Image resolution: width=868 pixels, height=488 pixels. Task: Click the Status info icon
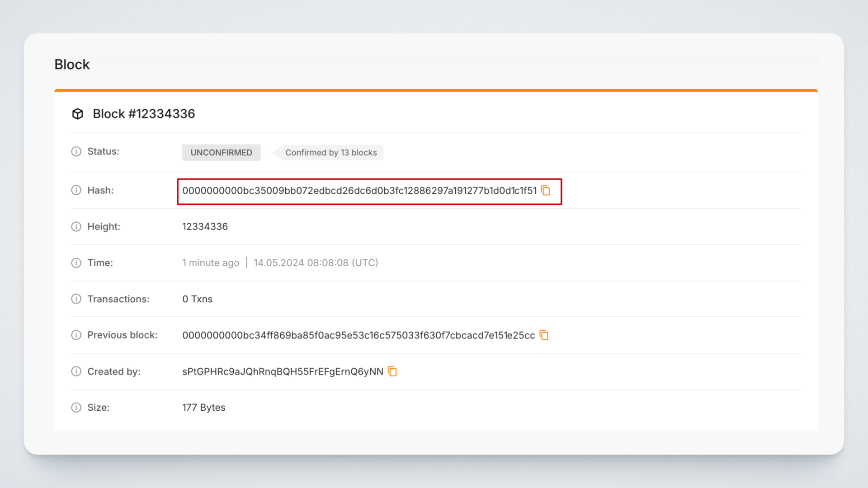(76, 151)
